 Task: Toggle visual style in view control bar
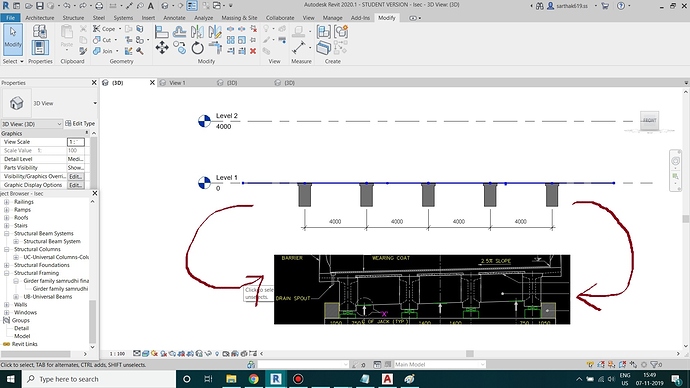[x=145, y=354]
